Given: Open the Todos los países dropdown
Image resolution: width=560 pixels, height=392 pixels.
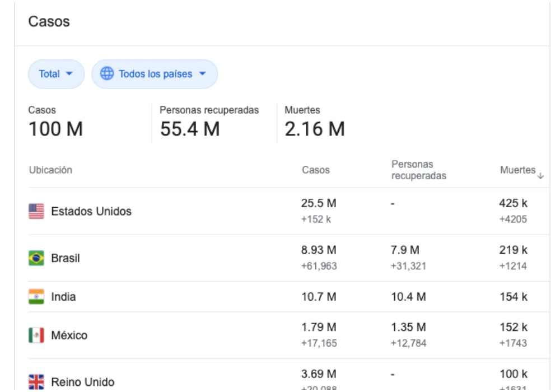Looking at the screenshot, I should [x=155, y=73].
